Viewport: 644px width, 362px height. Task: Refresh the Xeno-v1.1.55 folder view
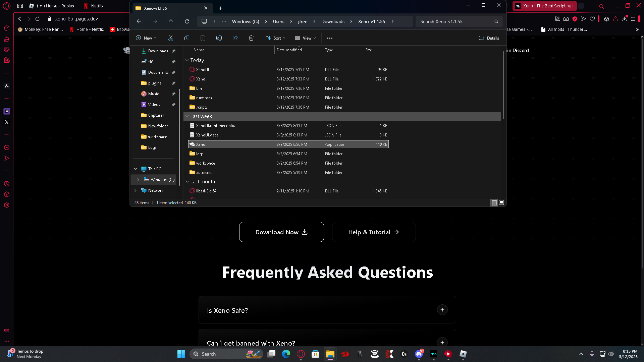click(x=187, y=21)
